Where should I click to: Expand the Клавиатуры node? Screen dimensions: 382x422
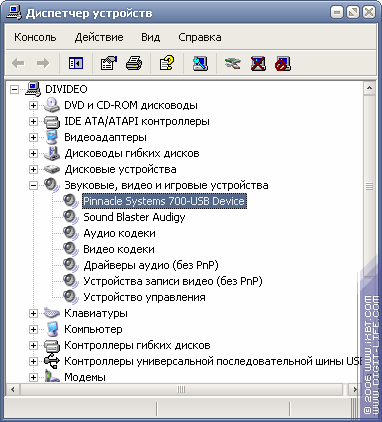tap(33, 313)
